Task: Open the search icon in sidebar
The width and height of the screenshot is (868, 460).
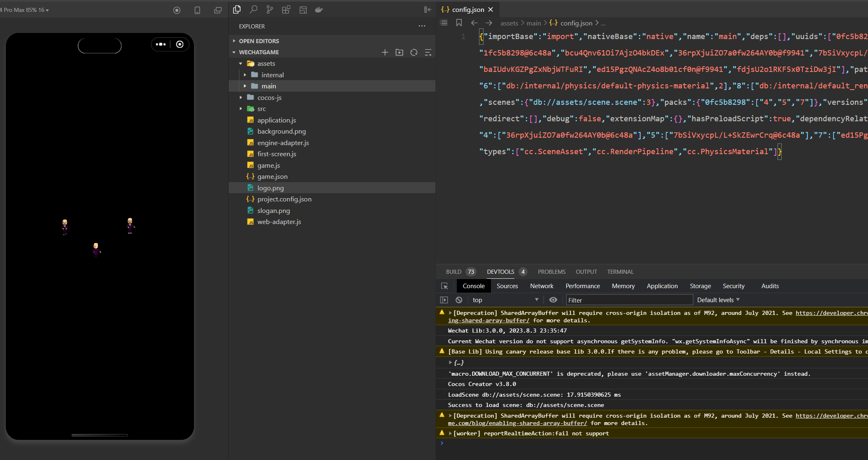Action: pyautogui.click(x=253, y=9)
